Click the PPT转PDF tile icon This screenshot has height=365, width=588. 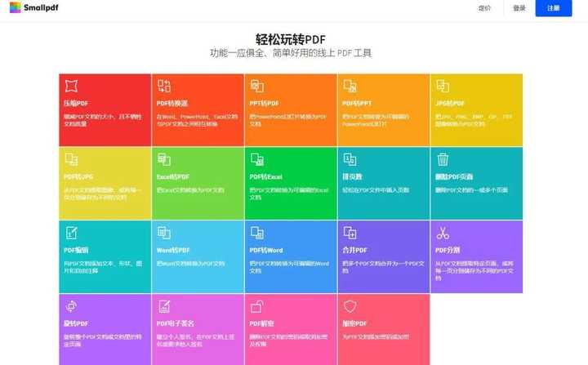click(x=257, y=86)
